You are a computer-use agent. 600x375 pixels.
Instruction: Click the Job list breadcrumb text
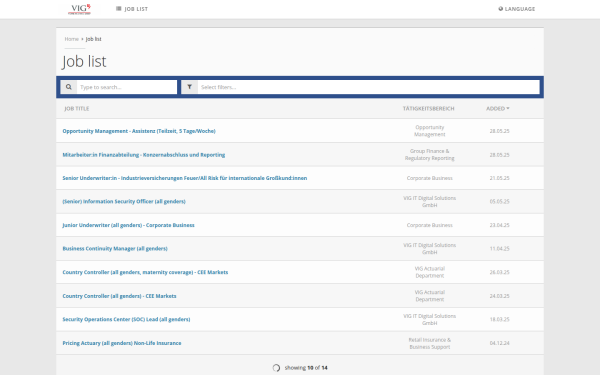(x=93, y=39)
